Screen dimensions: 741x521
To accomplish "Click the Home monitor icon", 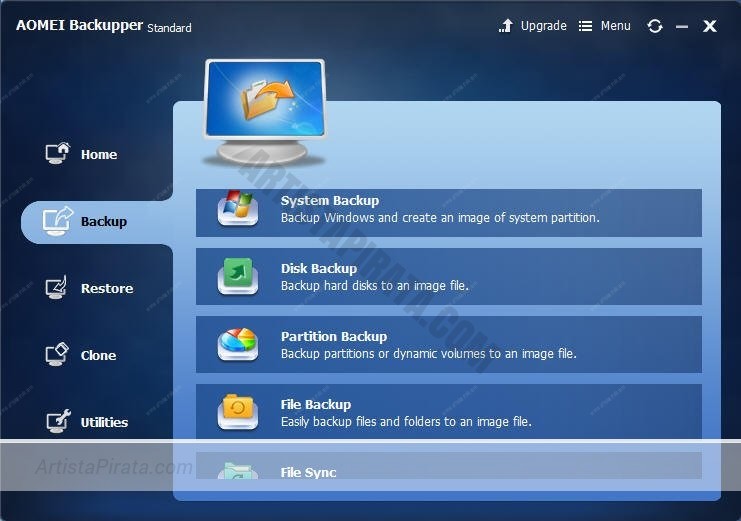I will [x=58, y=153].
